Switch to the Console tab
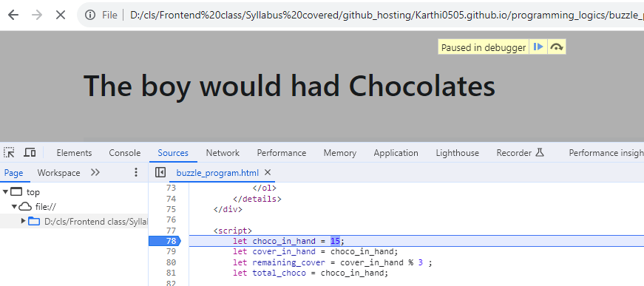The width and height of the screenshot is (644, 286). [125, 153]
